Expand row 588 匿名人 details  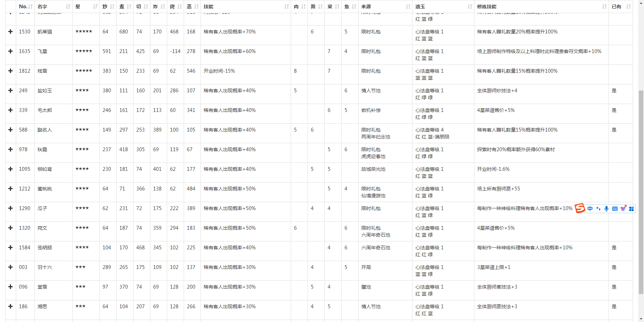click(11, 130)
